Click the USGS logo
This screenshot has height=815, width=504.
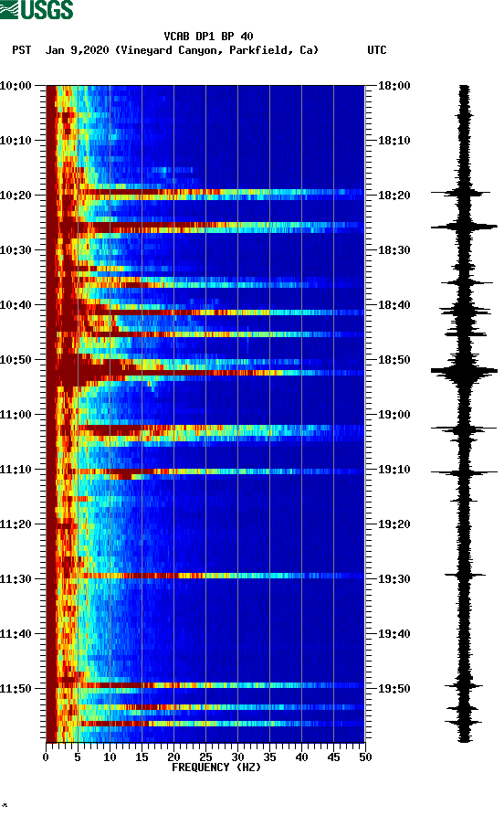pyautogui.click(x=37, y=9)
